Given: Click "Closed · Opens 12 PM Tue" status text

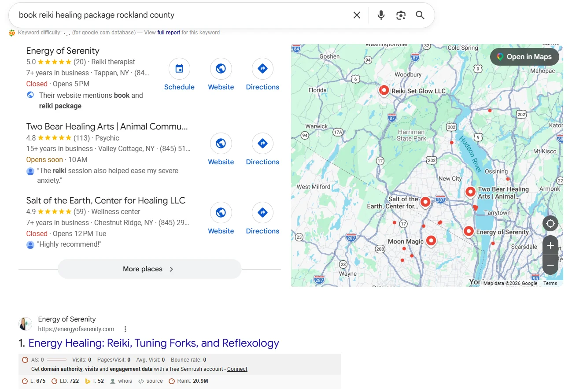Looking at the screenshot, I should (66, 233).
